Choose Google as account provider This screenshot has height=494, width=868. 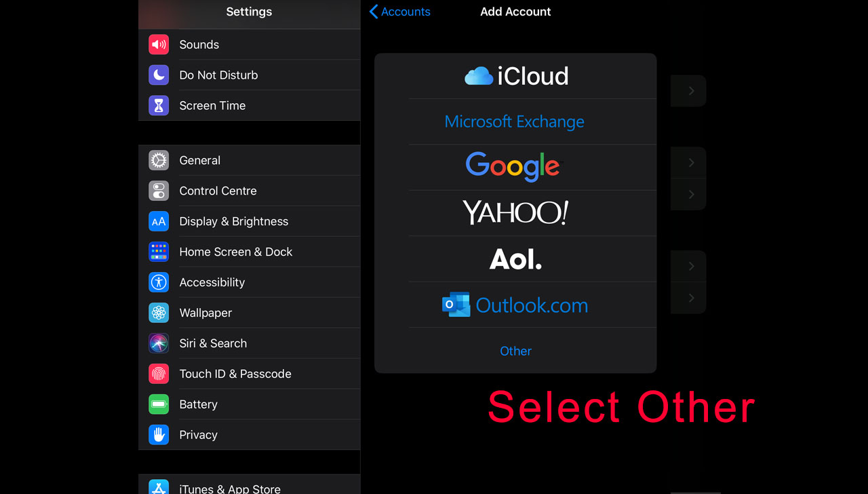(x=515, y=167)
